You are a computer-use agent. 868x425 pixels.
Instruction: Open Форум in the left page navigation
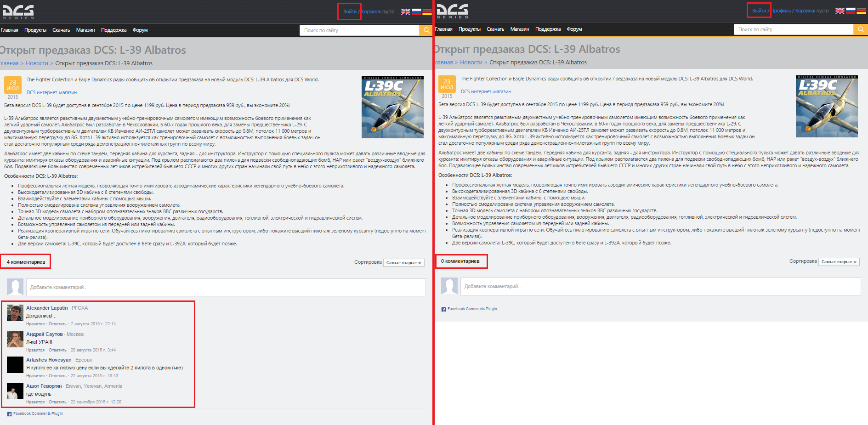coord(140,30)
